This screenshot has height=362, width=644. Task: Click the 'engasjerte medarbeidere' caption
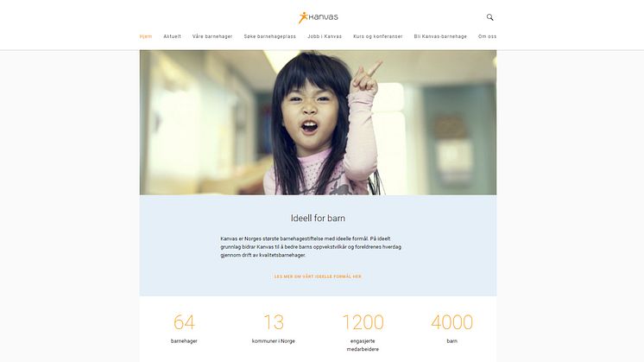363,346
